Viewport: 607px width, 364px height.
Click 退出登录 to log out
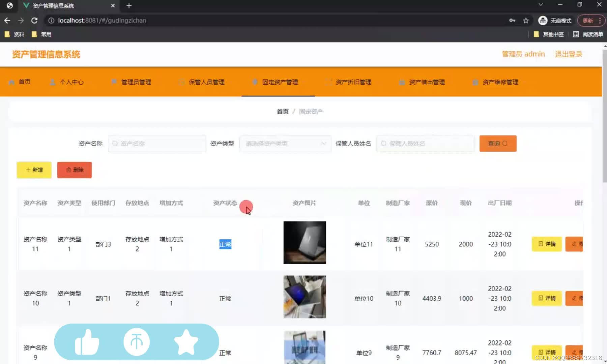(x=569, y=54)
